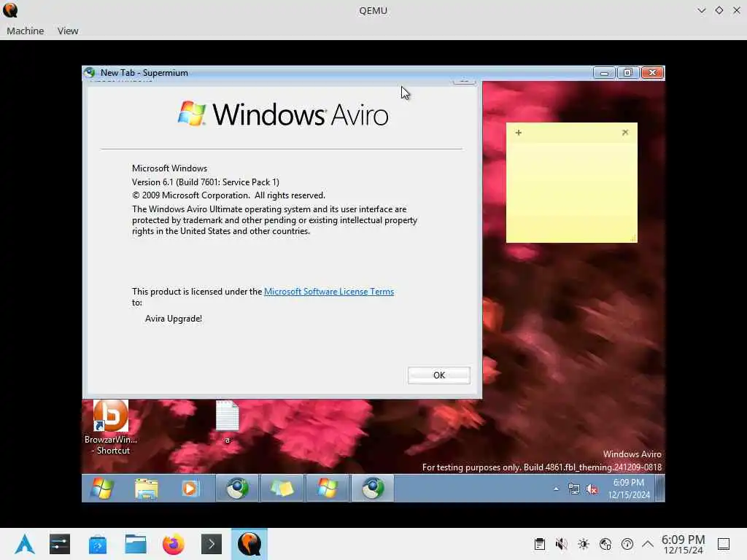Viewport: 747px width, 560px height.
Task: Open guest network tray icon
Action: (574, 489)
